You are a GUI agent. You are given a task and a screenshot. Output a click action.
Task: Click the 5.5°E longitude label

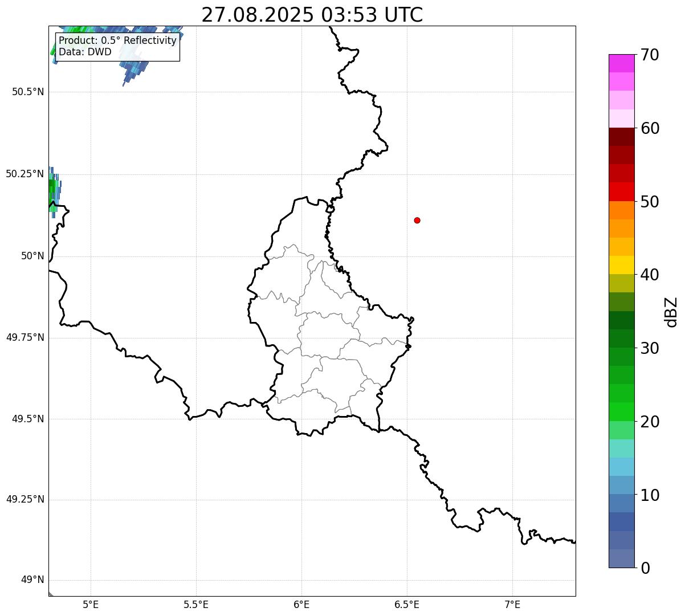click(x=196, y=605)
